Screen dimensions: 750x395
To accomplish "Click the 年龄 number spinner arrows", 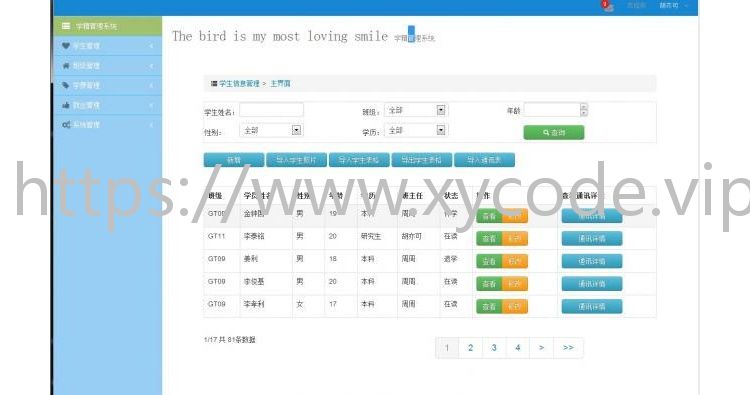I will [x=584, y=110].
